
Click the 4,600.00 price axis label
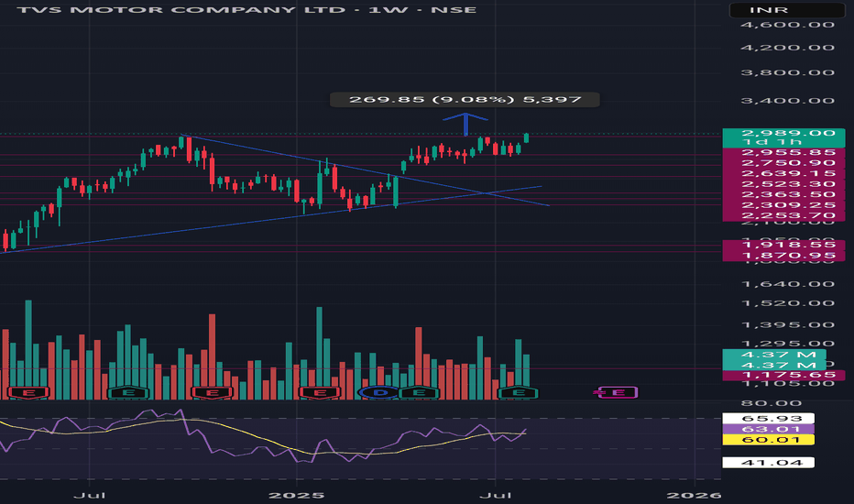pyautogui.click(x=787, y=25)
